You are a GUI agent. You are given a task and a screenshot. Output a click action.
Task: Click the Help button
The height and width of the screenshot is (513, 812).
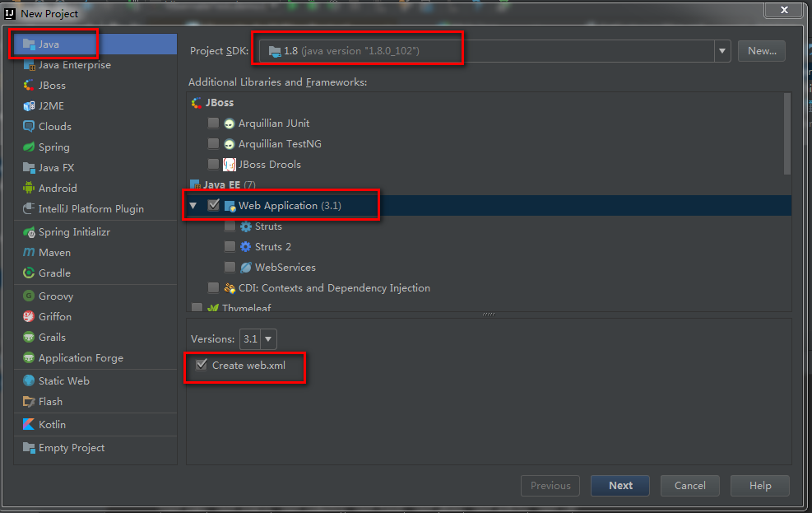[760, 486]
